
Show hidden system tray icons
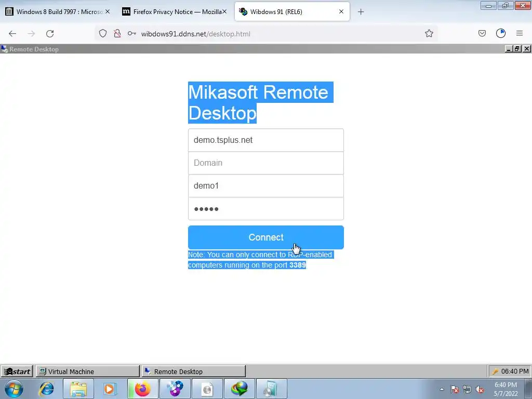point(442,389)
